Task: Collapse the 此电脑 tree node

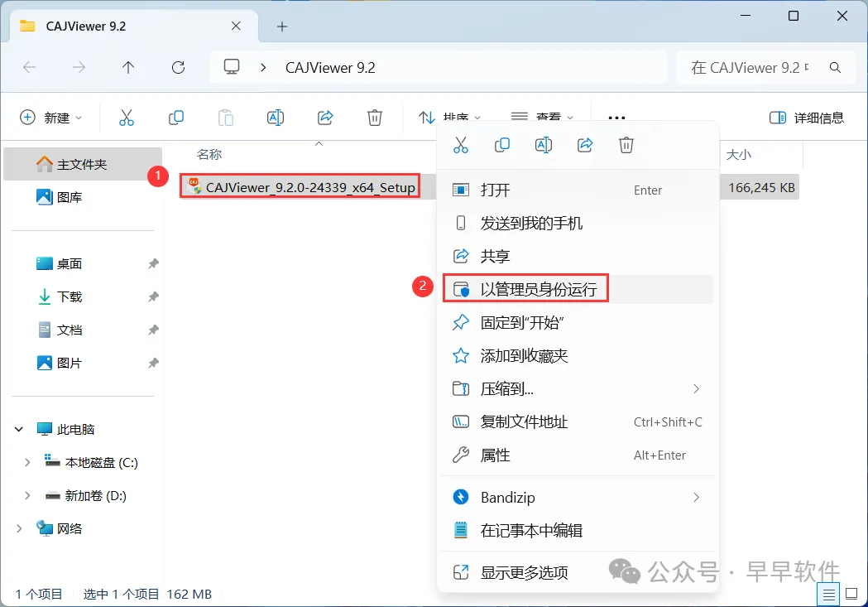Action: click(19, 429)
